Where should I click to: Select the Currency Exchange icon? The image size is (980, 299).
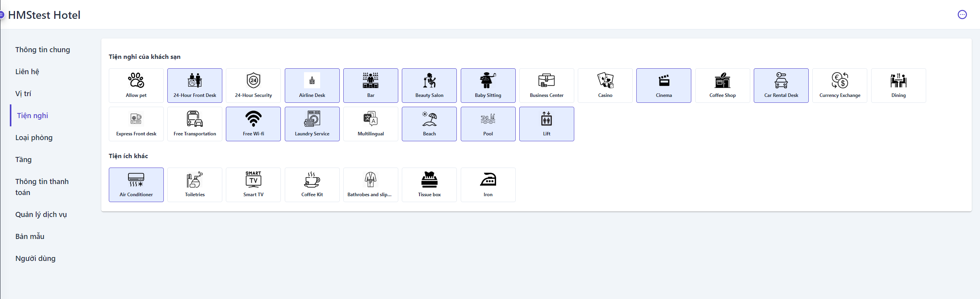(x=840, y=80)
